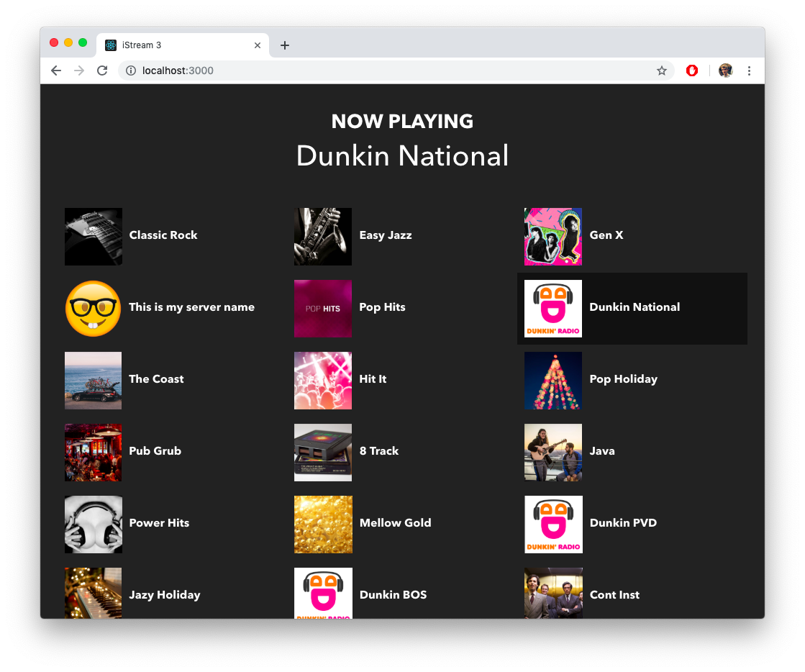Play the Pop Hits station
This screenshot has height=672, width=805.
(383, 307)
